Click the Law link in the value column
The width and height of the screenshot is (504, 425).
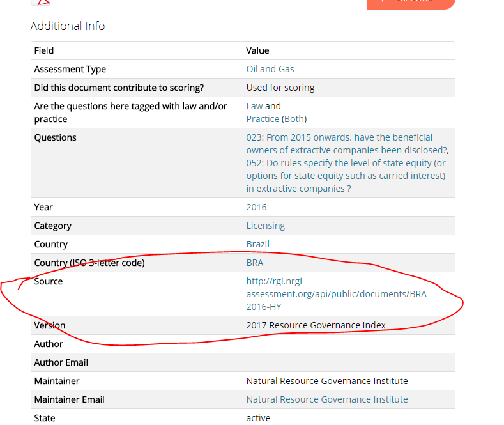pyautogui.click(x=254, y=106)
